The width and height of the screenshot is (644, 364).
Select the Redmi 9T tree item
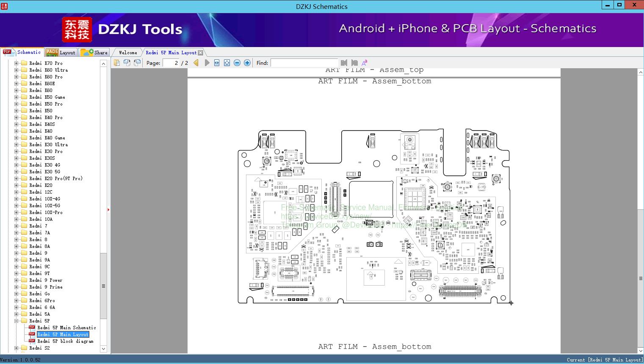pyautogui.click(x=39, y=273)
